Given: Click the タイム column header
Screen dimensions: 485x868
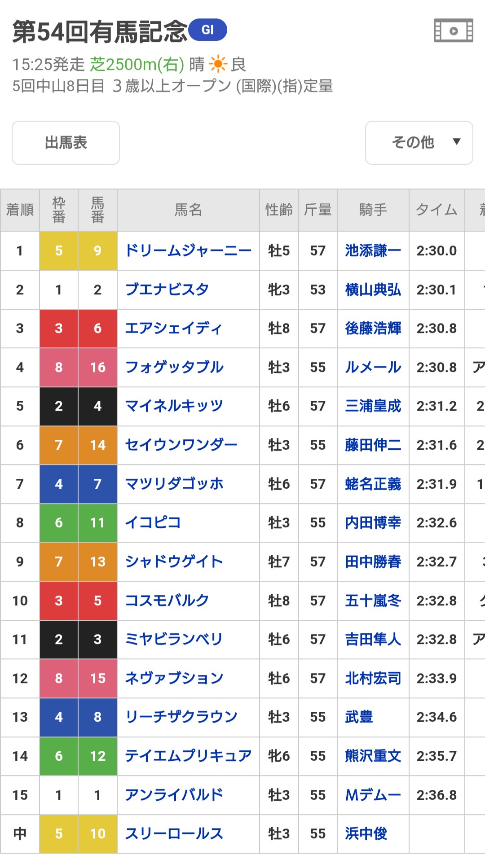Looking at the screenshot, I should coord(436,210).
